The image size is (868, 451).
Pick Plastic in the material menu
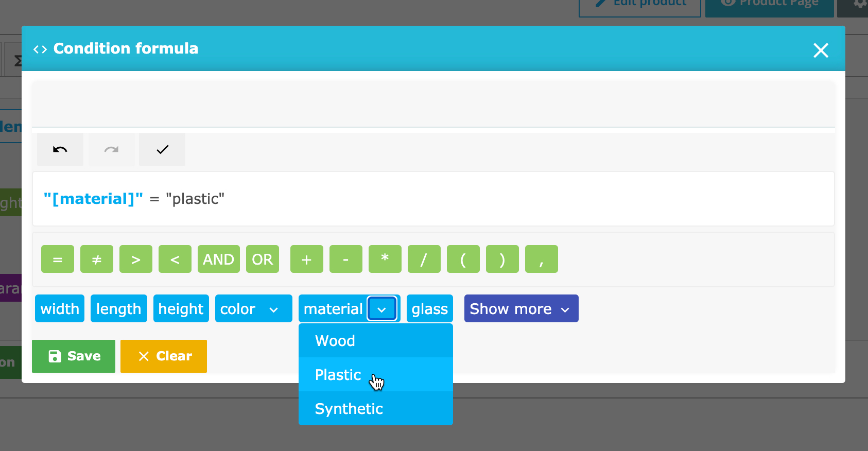[338, 375]
